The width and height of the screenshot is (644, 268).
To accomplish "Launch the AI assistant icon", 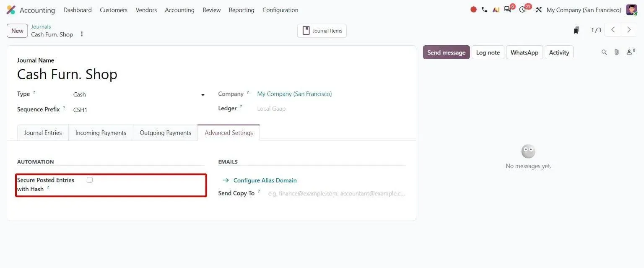I will click(x=496, y=10).
